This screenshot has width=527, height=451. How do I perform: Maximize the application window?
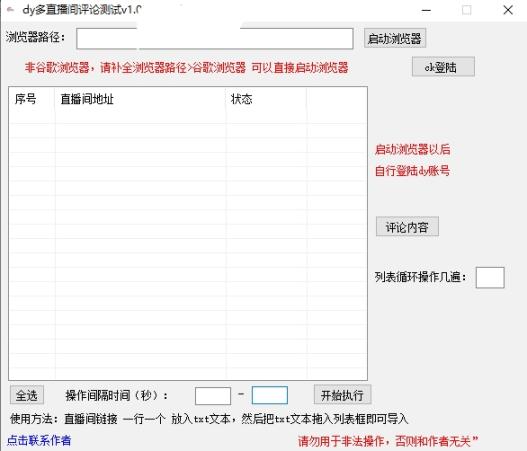click(x=467, y=10)
